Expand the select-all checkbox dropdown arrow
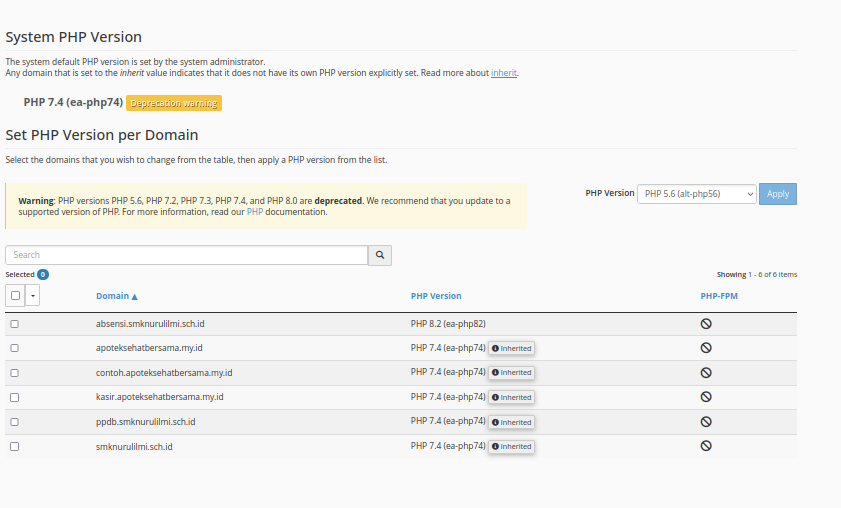Screen dimensions: 841x508 click(x=33, y=295)
